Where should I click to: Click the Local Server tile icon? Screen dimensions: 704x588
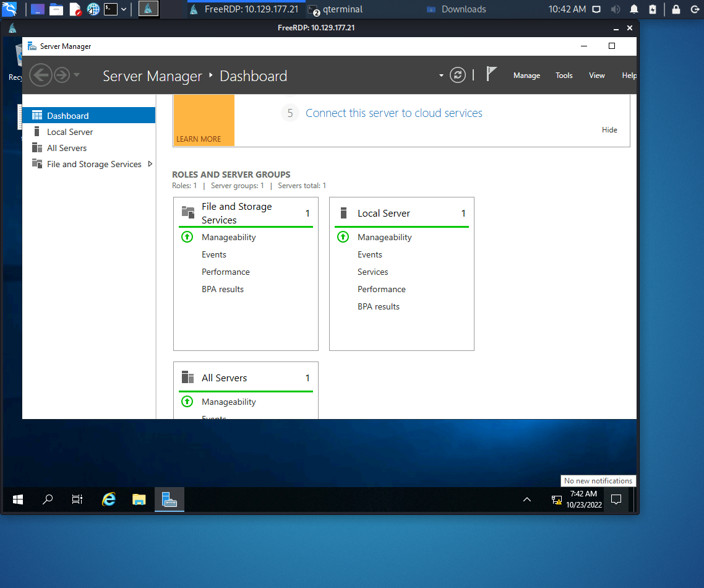point(343,212)
